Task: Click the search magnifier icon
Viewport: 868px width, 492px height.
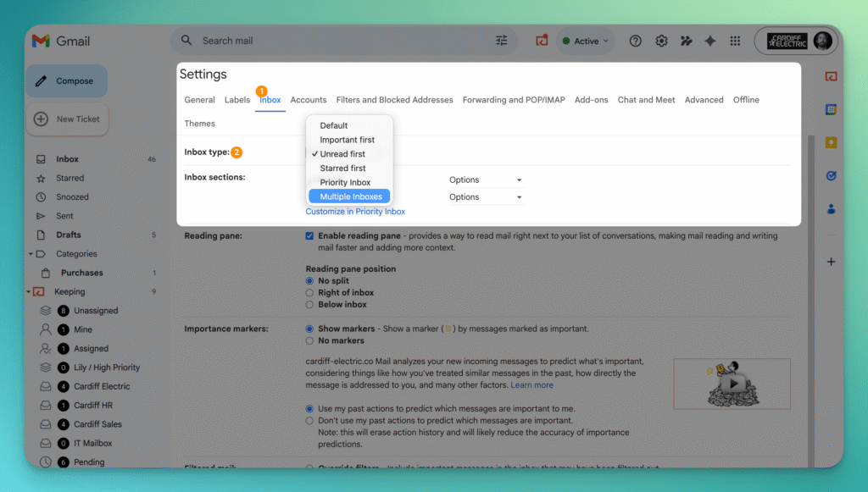Action: [186, 41]
